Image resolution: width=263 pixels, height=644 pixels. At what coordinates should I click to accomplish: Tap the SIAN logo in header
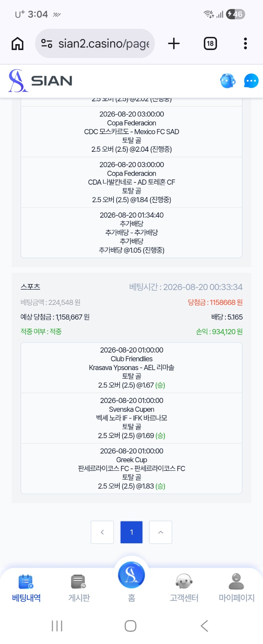pos(40,81)
